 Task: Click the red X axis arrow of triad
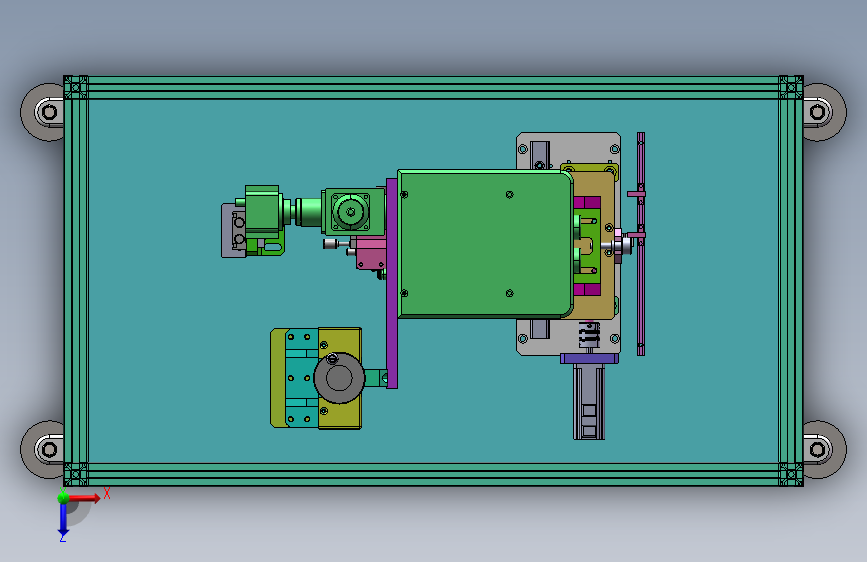pos(86,498)
